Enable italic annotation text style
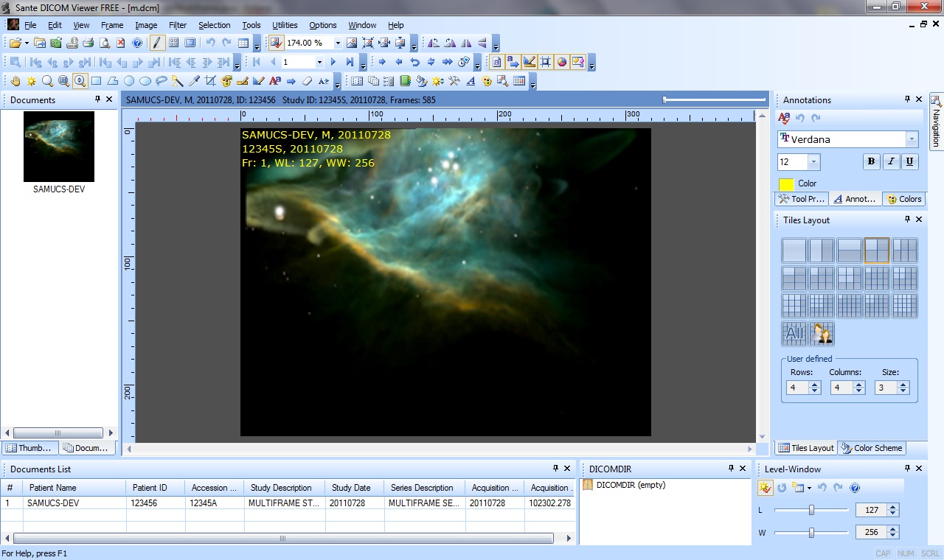This screenshot has height=560, width=944. [891, 161]
